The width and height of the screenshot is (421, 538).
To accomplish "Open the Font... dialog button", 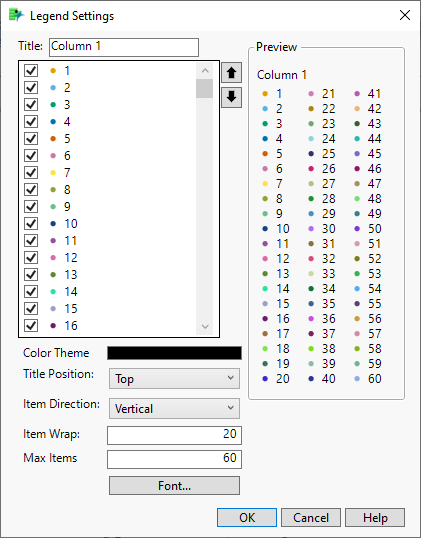I will click(x=174, y=486).
